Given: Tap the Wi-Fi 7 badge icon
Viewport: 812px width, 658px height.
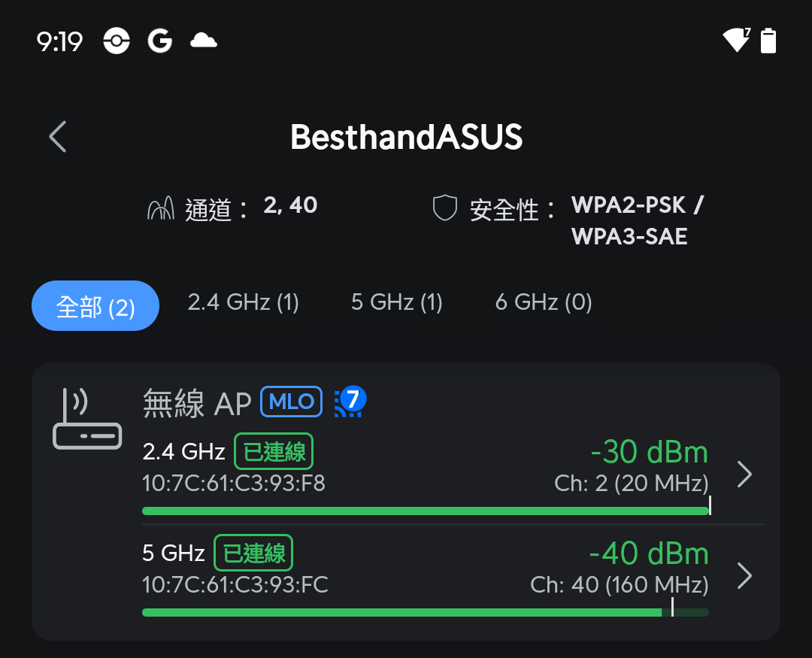Looking at the screenshot, I should 350,402.
